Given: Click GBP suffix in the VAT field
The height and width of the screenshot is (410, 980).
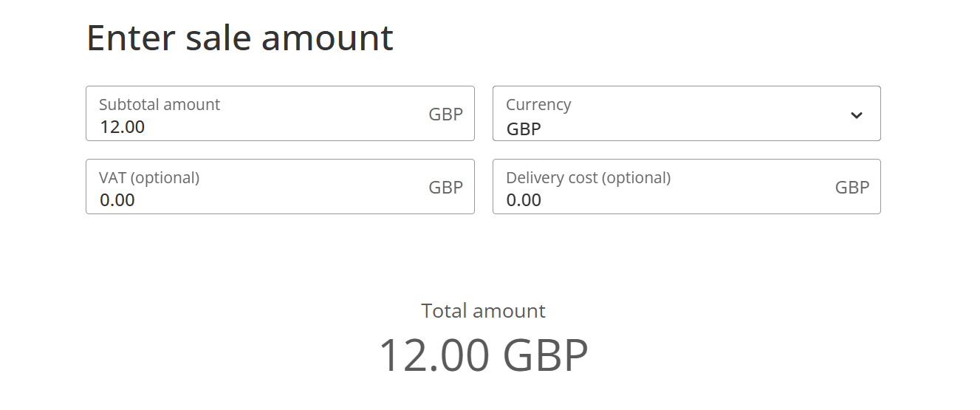Looking at the screenshot, I should 445,188.
